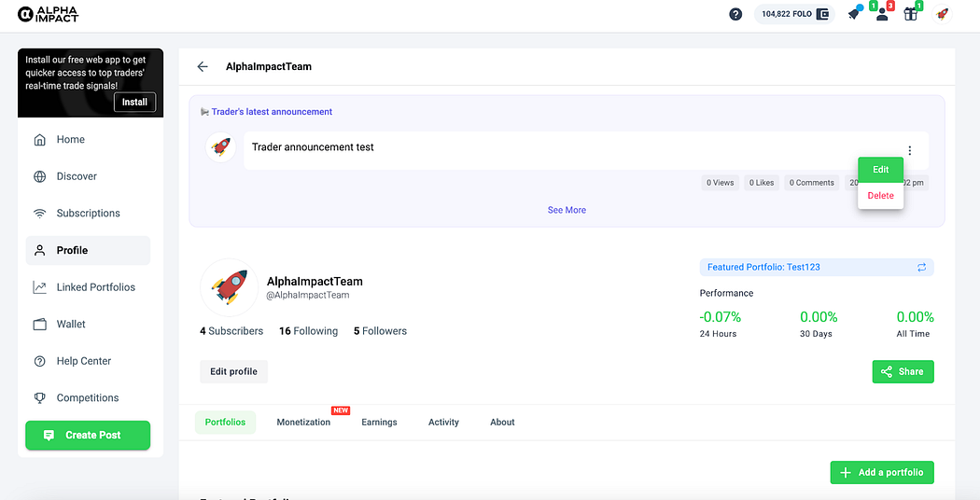Open the profile avatar in top bar
Viewport: 980px width, 500px height.
click(942, 14)
